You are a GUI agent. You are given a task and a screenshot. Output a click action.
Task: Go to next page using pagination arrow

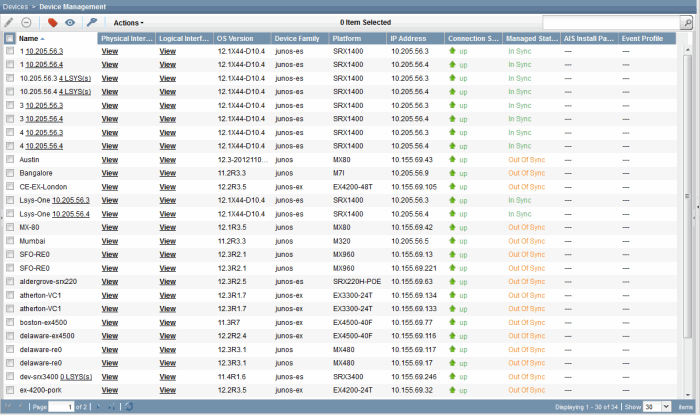(x=99, y=407)
